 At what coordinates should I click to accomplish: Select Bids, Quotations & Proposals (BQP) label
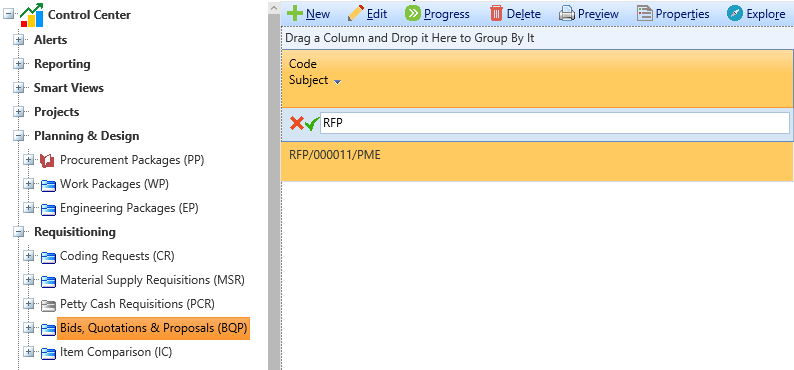click(153, 328)
